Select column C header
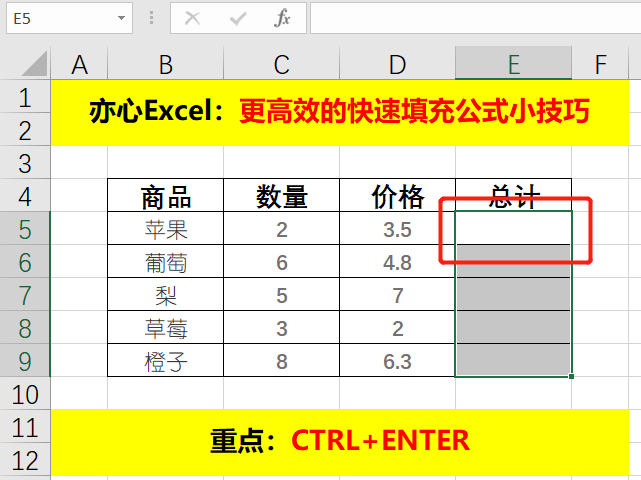Viewport: 641px width, 480px height. click(282, 63)
